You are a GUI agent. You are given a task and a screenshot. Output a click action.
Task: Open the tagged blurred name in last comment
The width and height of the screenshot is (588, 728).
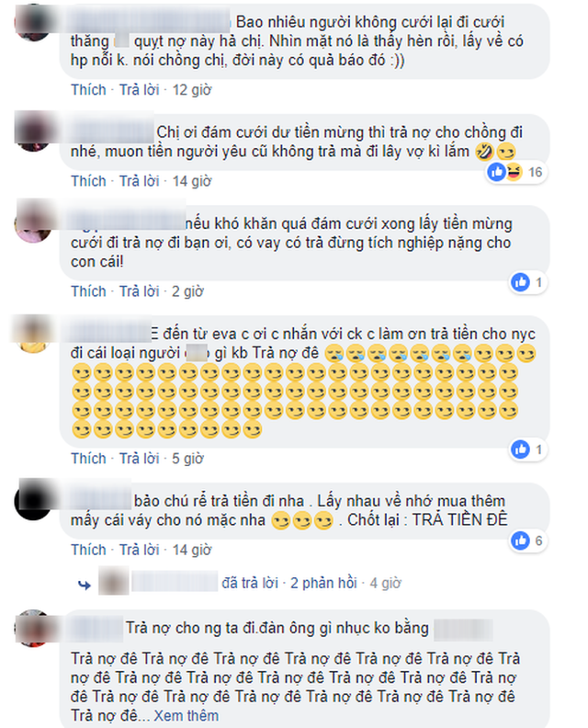click(x=463, y=629)
